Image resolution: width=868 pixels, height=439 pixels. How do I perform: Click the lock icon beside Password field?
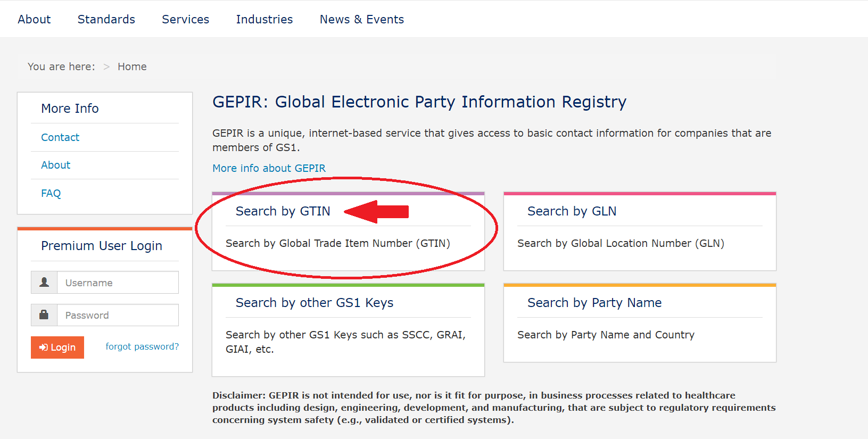click(44, 315)
